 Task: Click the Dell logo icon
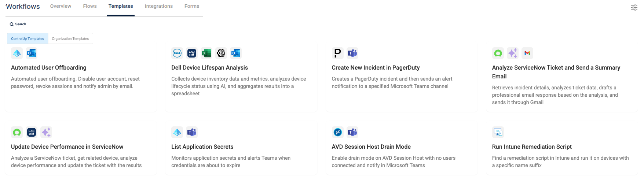tap(177, 53)
